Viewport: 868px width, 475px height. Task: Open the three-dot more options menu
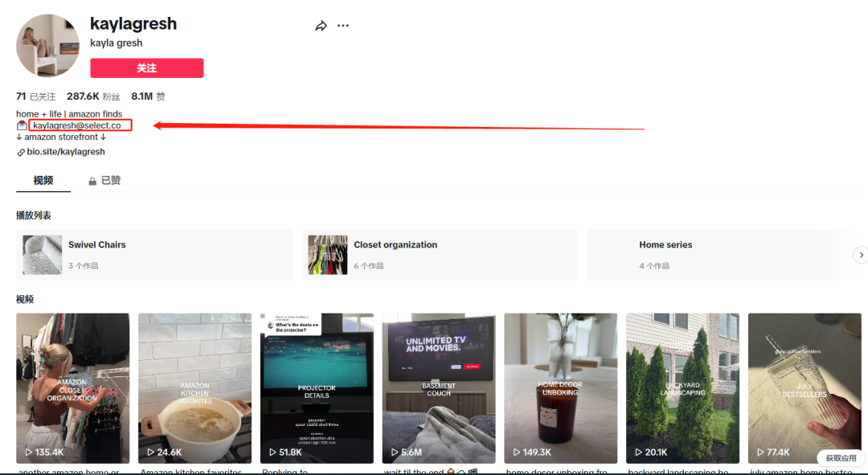click(343, 26)
